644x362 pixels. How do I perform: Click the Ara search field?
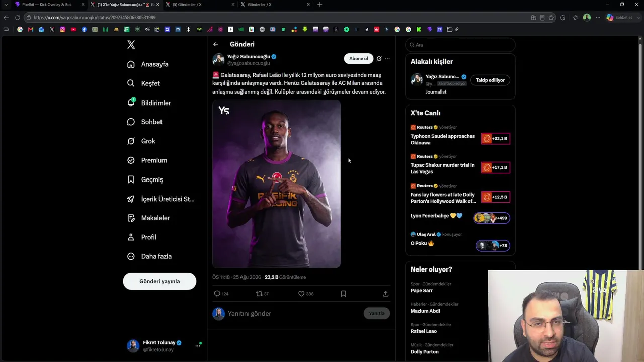(460, 45)
